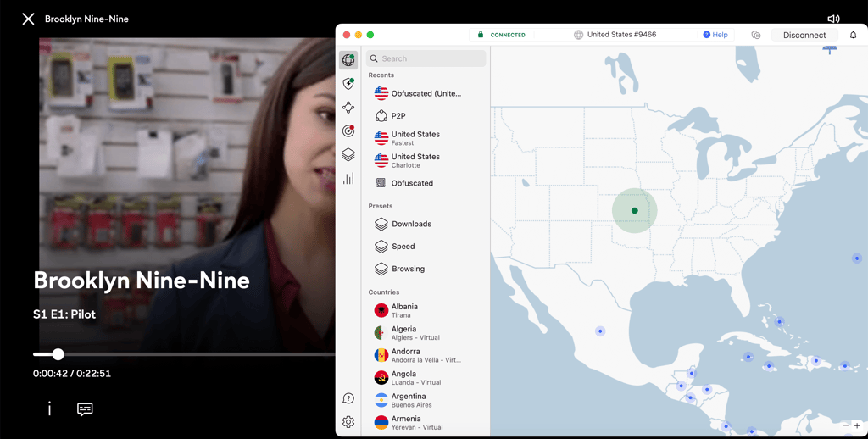Click the green connected server dot on map
The height and width of the screenshot is (439, 868).
(634, 210)
